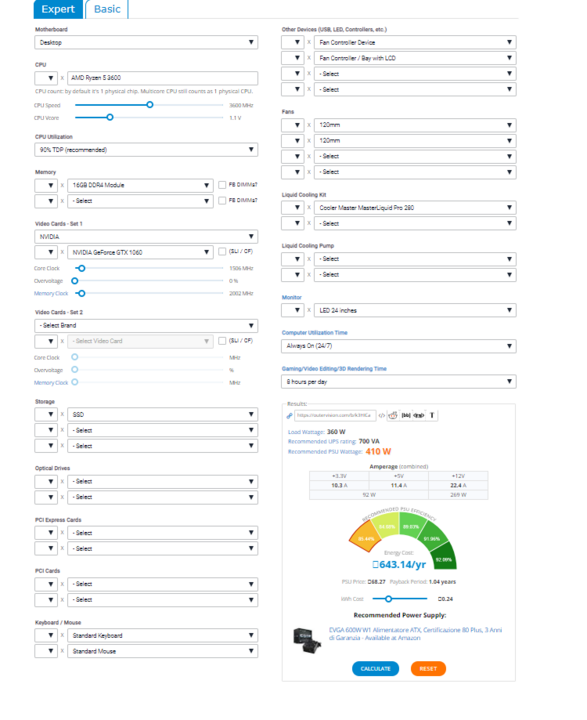Screen dimensions: 587x720
Task: Share results via the Reddit icon
Action: click(393, 416)
